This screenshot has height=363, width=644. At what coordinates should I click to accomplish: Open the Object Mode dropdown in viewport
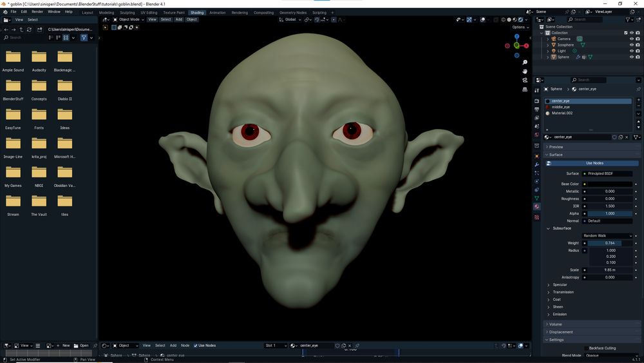(129, 19)
